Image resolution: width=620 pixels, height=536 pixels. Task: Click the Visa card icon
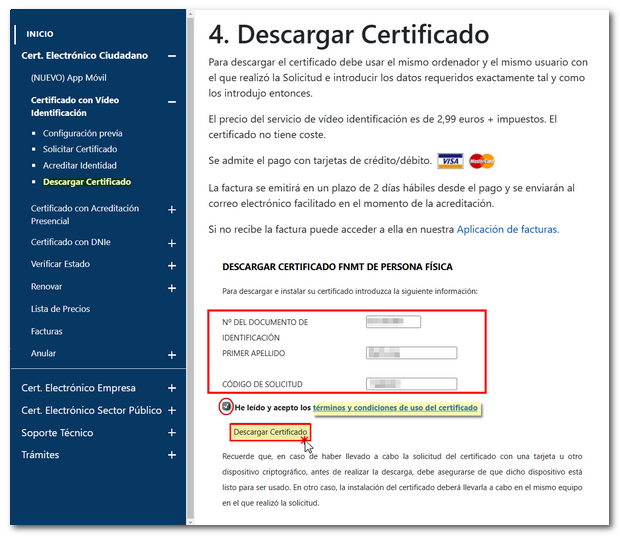tap(450, 161)
